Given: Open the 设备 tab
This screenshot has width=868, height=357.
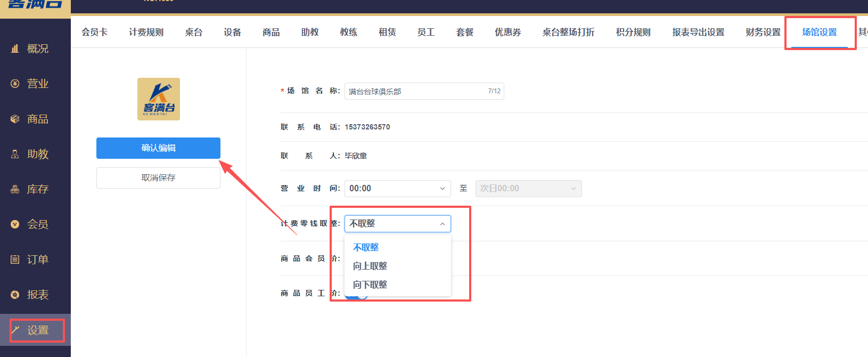Looking at the screenshot, I should click(232, 32).
